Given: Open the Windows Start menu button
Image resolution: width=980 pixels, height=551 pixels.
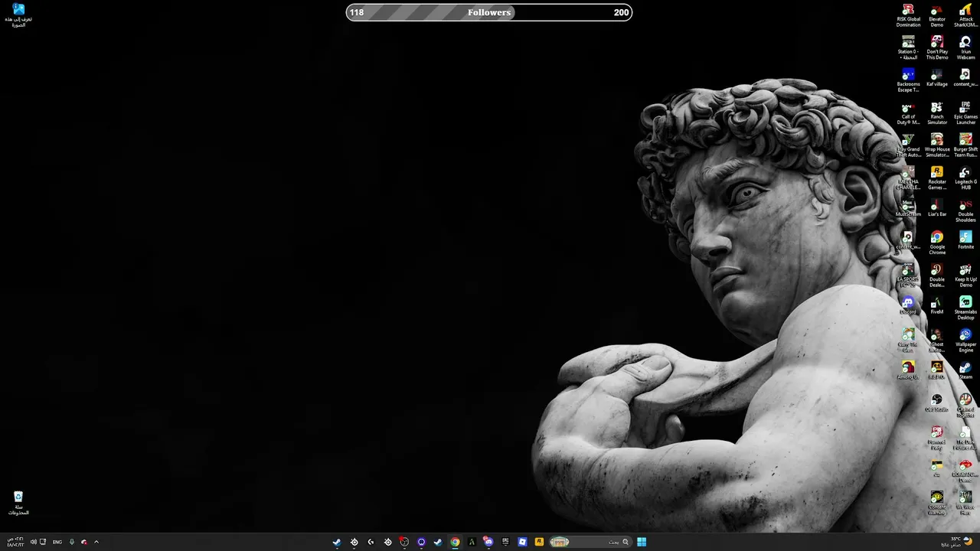Looking at the screenshot, I should [x=642, y=542].
